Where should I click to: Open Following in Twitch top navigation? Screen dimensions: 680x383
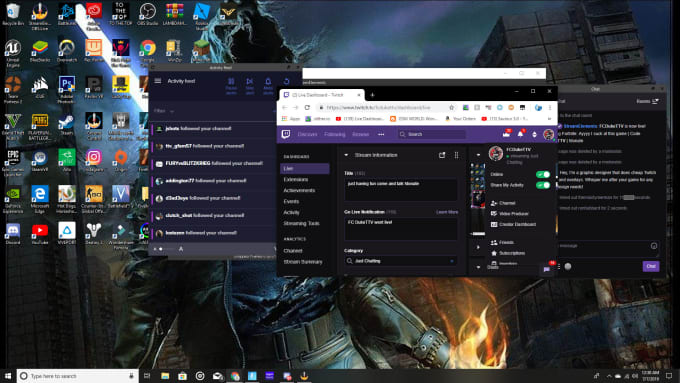[335, 134]
